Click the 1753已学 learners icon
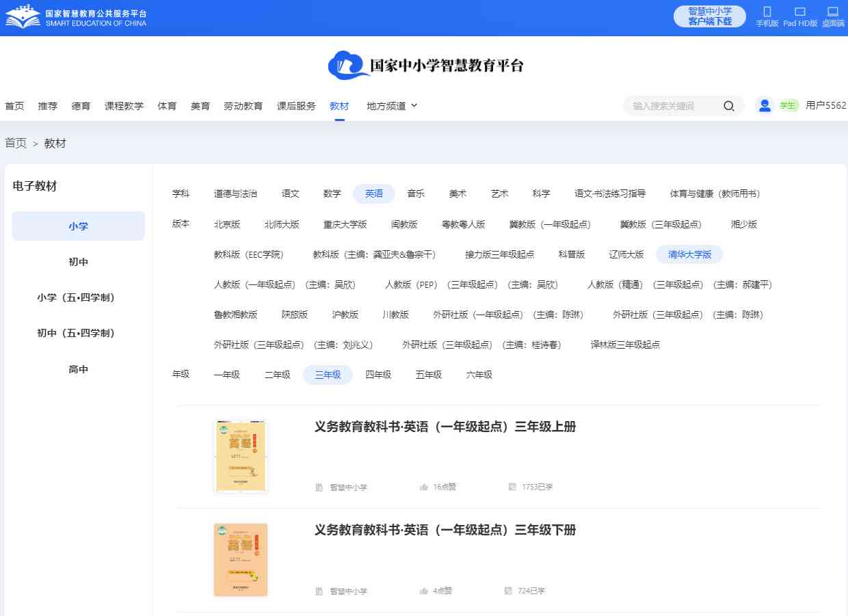The image size is (848, 616). (x=512, y=487)
